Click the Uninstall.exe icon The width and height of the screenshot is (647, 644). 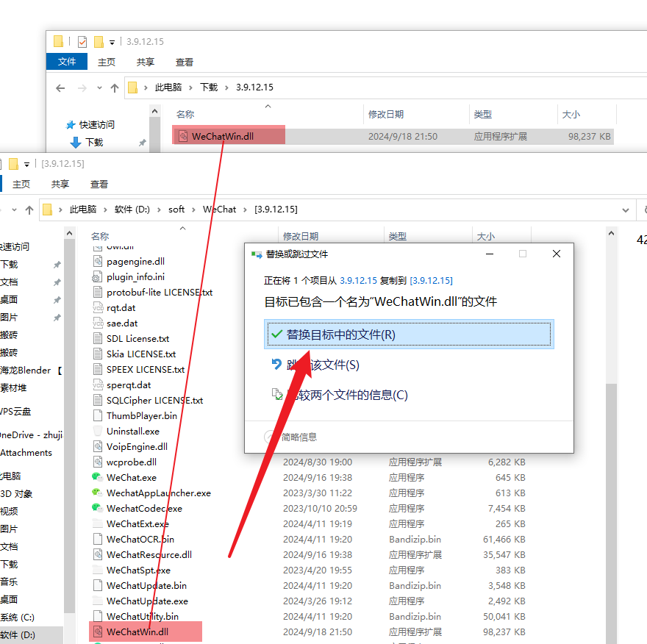click(97, 431)
